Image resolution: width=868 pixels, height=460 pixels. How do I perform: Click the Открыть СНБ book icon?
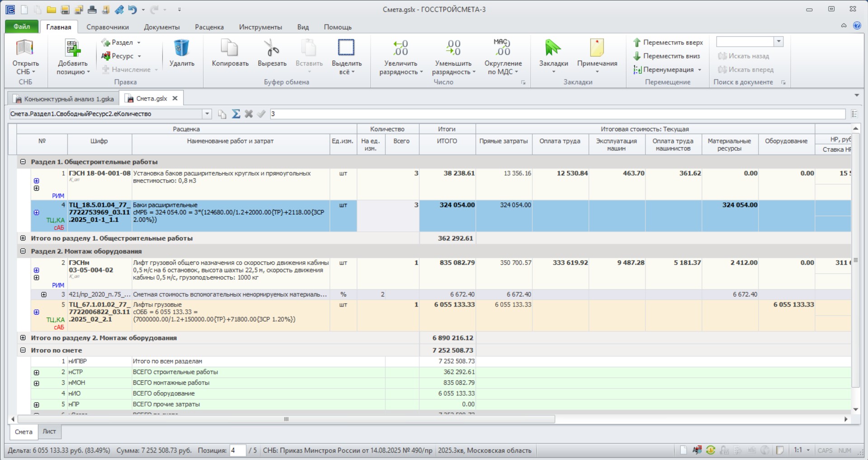coord(25,48)
